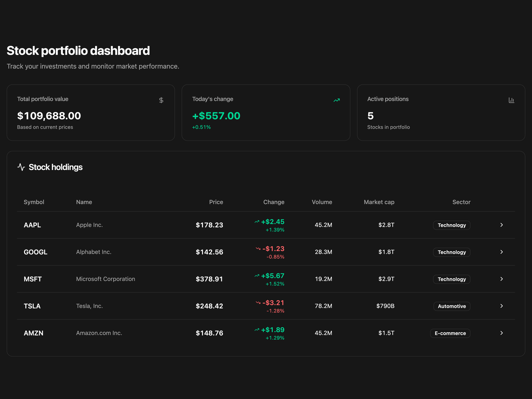Expand the TSLA row chevron

(x=502, y=306)
